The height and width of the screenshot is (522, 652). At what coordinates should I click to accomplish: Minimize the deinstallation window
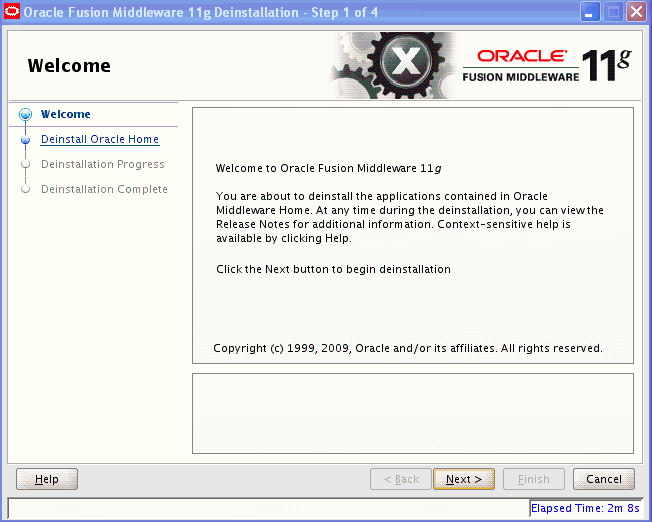click(590, 12)
